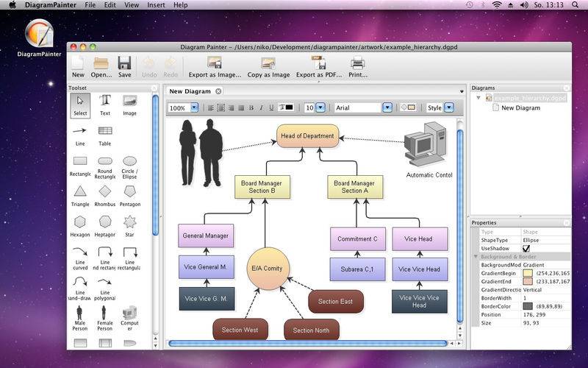588x368 pixels.
Task: Toggle the UseShadow checkbox
Action: pos(526,249)
